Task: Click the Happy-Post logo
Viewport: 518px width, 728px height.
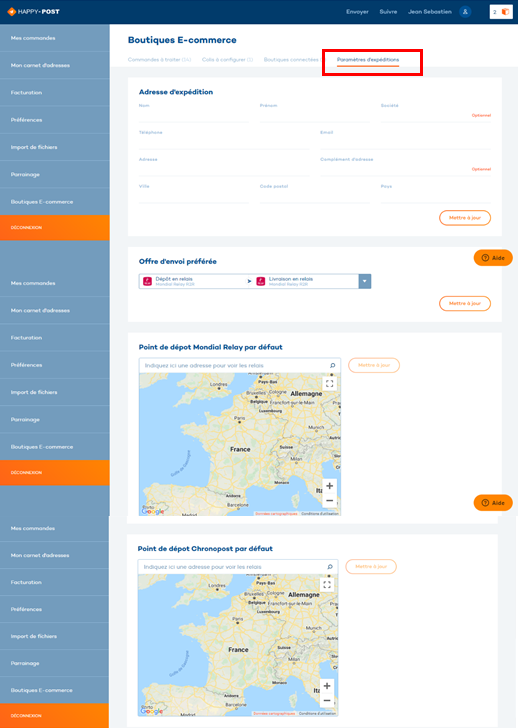Action: tap(33, 12)
